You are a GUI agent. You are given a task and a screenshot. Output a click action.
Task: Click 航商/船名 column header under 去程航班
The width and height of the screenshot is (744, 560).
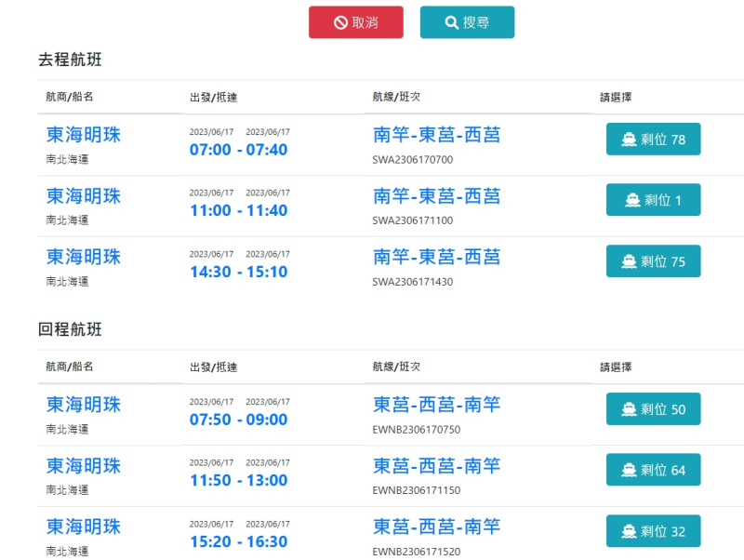coord(70,97)
